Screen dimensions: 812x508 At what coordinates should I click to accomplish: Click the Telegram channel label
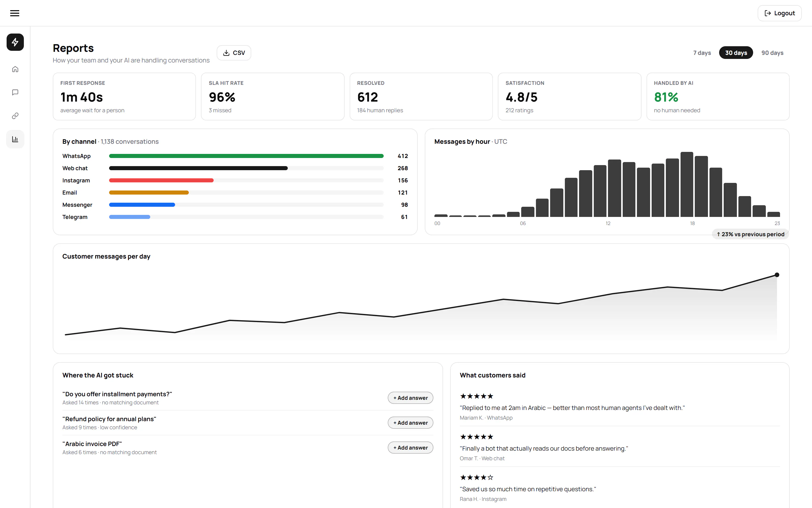click(75, 217)
